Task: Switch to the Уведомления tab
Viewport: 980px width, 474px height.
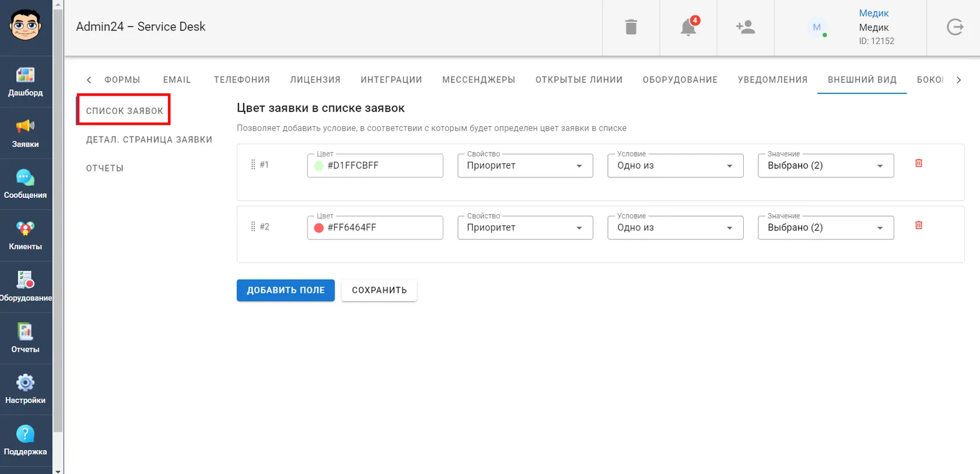Action: click(x=773, y=80)
